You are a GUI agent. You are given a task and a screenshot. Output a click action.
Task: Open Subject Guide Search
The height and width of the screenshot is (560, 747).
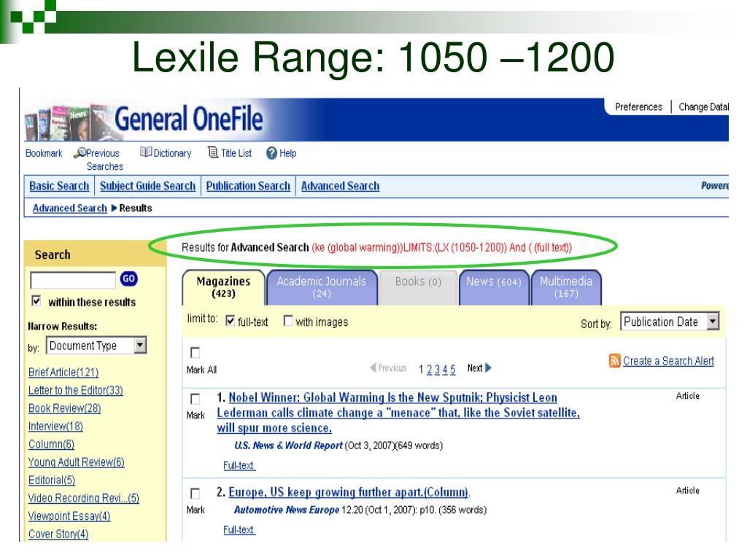(147, 186)
